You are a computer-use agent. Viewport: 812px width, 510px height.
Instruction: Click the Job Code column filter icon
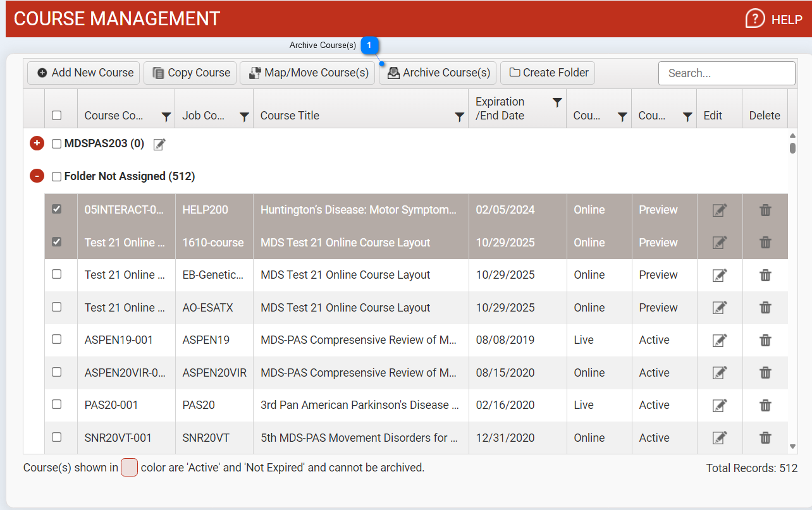click(x=244, y=116)
